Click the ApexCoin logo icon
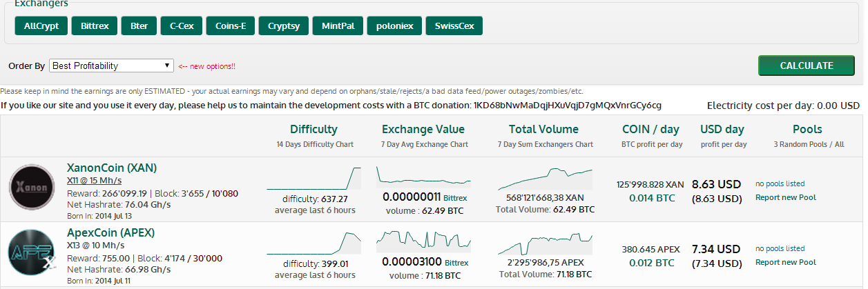The image size is (868, 289). point(32,253)
